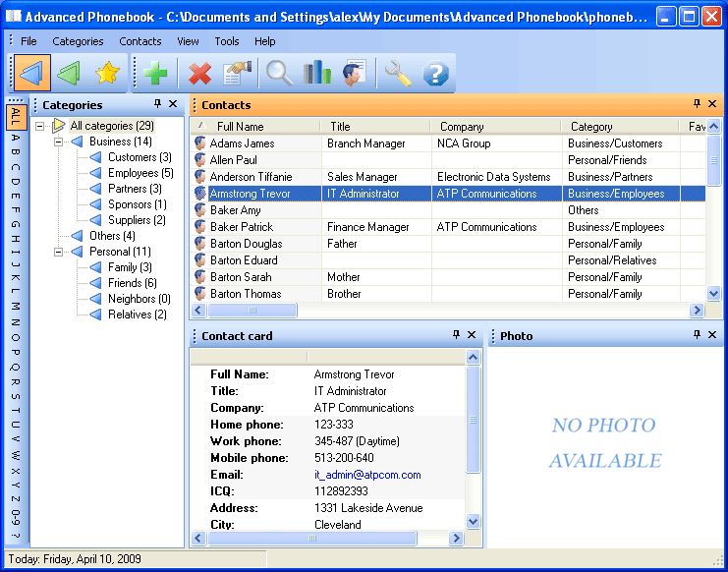The width and height of the screenshot is (728, 572).
Task: Click the yellow star favorites icon
Action: (x=107, y=73)
